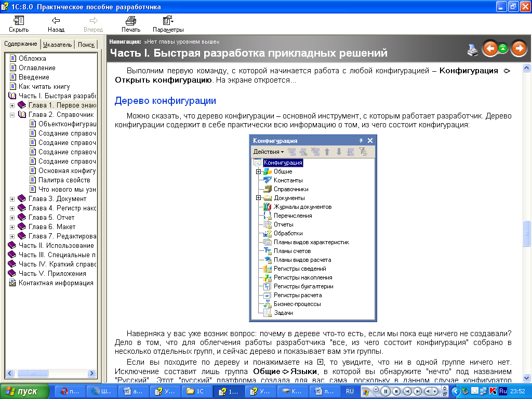
Task: Switch to the Указатель tab
Action: click(57, 45)
